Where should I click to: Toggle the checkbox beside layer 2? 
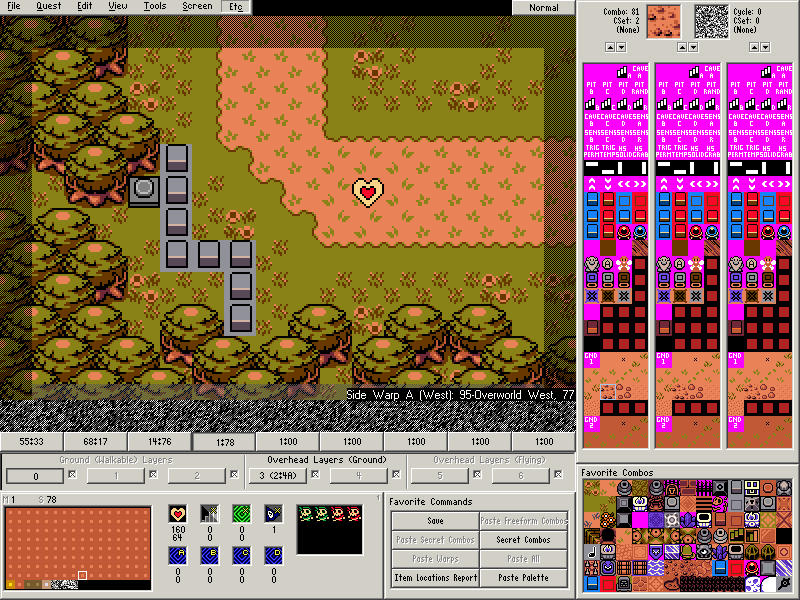point(234,474)
